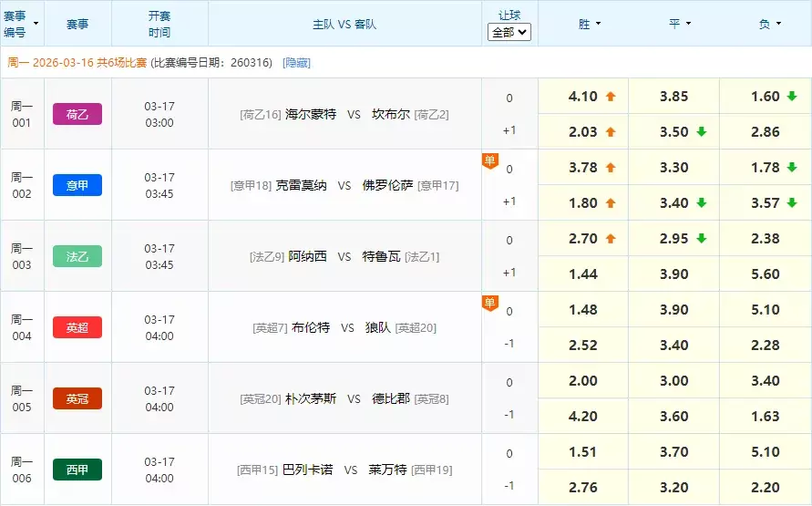Viewport: 812px width, 506px height.
Task: Select draw odds 3.85 for 海尔蒙特 match
Action: click(x=673, y=97)
